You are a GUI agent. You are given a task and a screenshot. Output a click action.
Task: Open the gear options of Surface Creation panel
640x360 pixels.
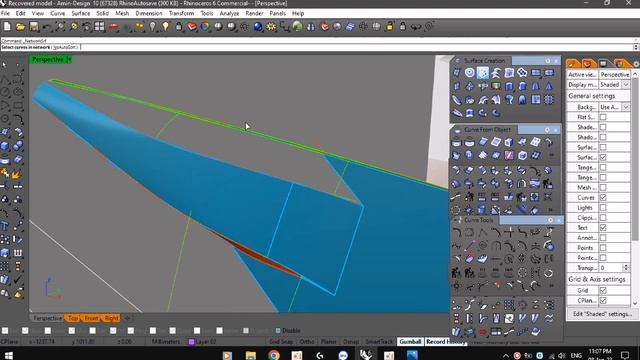pos(548,61)
